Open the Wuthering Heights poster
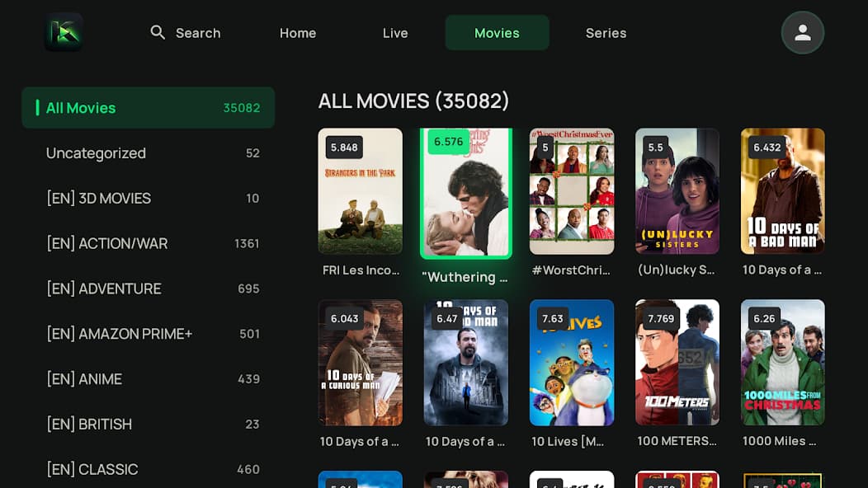 click(466, 193)
